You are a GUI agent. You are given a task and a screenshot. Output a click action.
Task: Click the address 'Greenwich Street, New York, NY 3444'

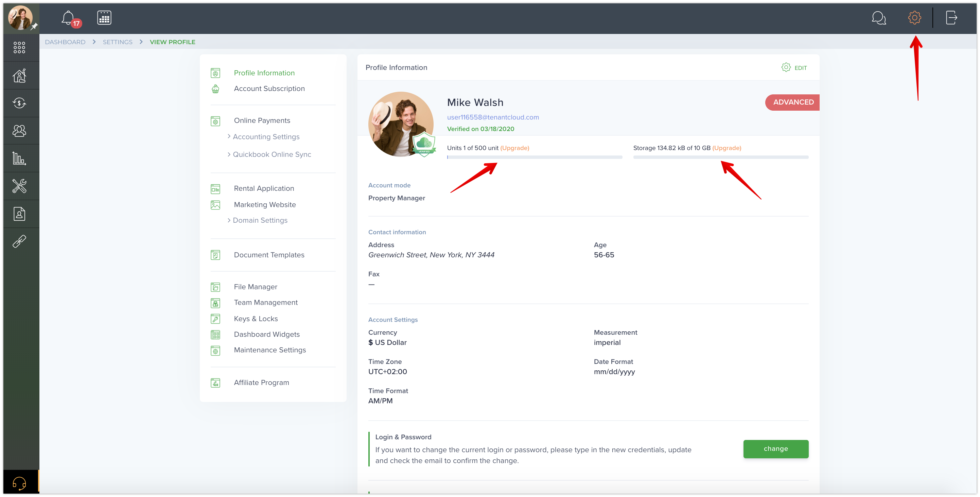coord(431,255)
